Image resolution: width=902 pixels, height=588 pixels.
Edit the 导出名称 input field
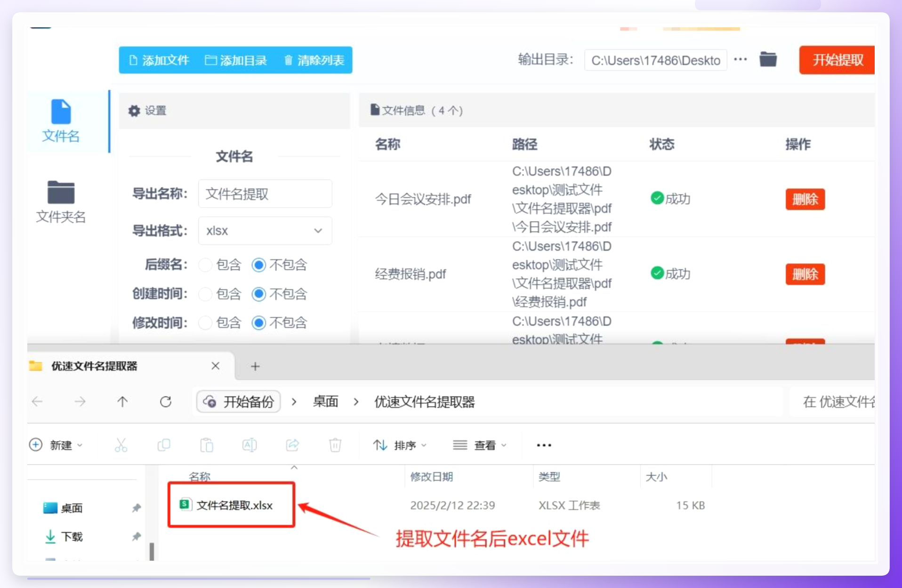click(265, 193)
